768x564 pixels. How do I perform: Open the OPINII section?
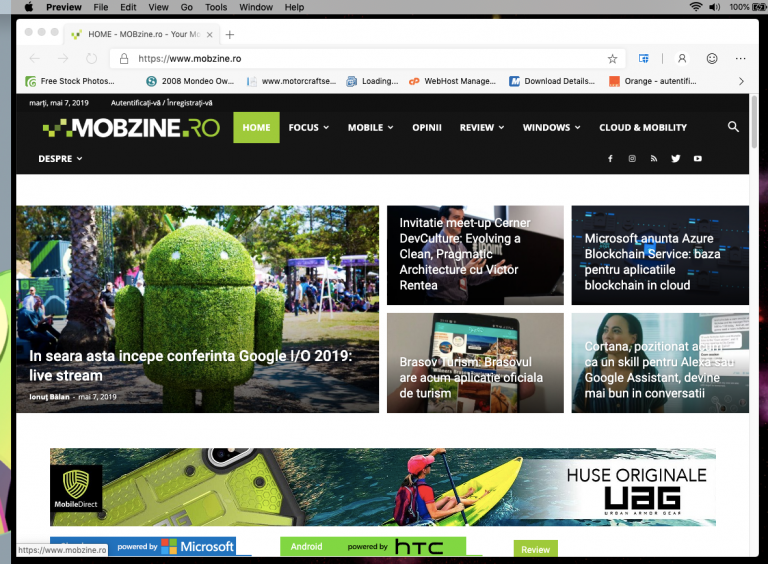[x=427, y=128]
